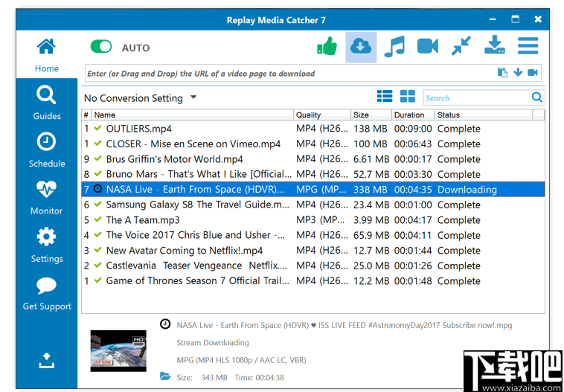Maximize the Replay Media Catcher window
Screen dimensions: 564x392
(x=516, y=19)
